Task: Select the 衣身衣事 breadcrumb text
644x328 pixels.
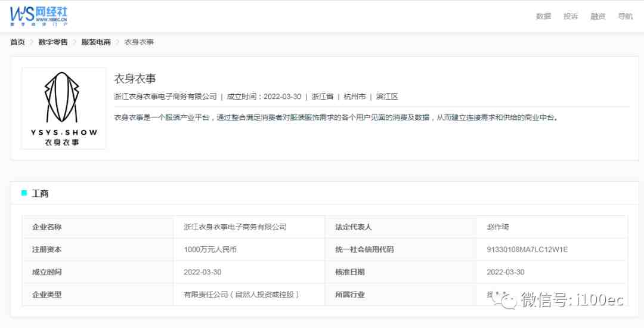Action: 139,42
